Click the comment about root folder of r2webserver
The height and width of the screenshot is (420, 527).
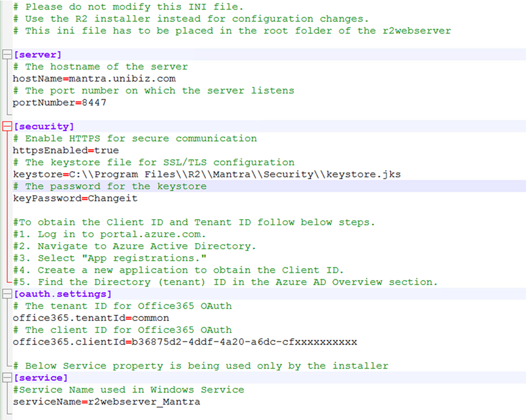pos(232,31)
